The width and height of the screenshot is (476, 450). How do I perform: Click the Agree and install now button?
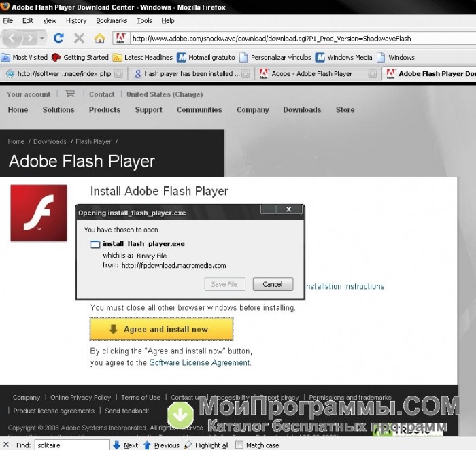coord(162,329)
